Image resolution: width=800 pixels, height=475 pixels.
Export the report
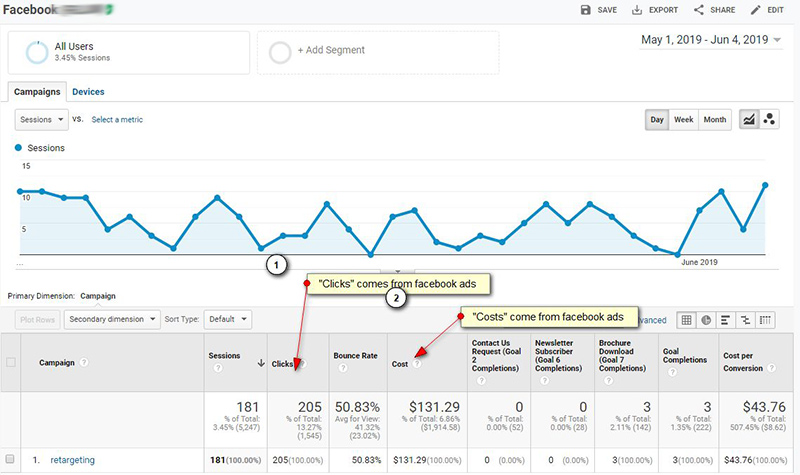(655, 10)
